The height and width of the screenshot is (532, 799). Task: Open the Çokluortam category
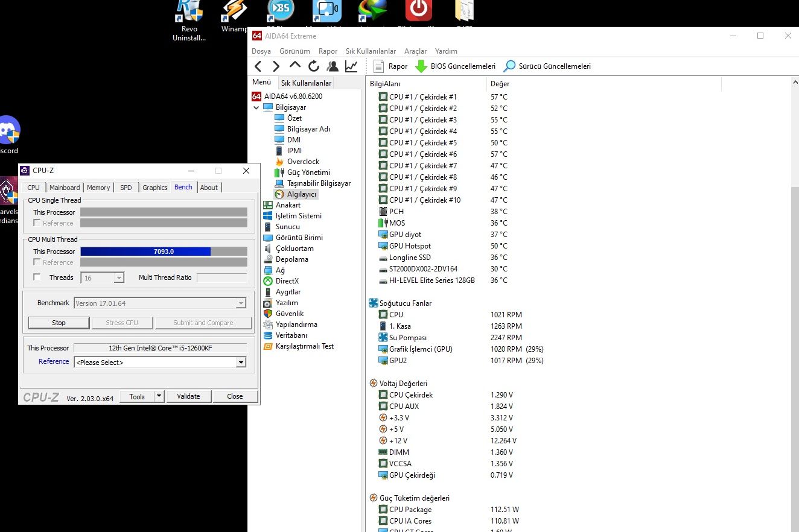[288, 249]
